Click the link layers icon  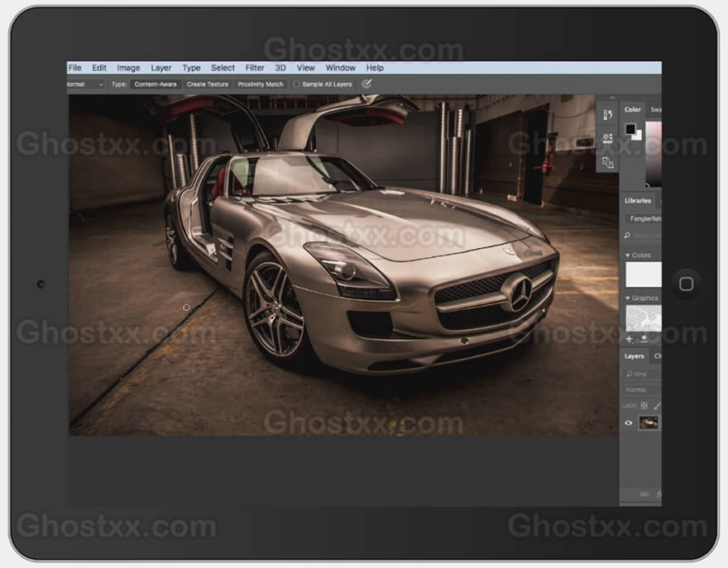[644, 494]
